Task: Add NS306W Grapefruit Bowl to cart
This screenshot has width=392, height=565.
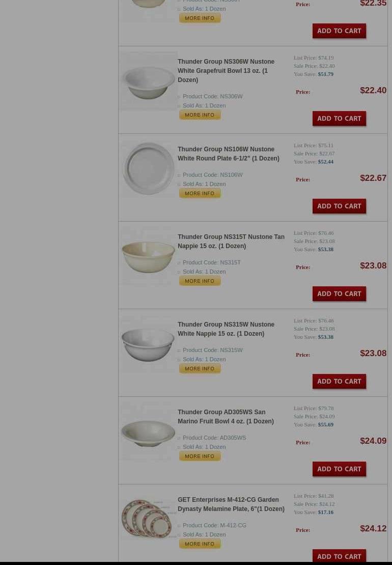Action: 339,119
